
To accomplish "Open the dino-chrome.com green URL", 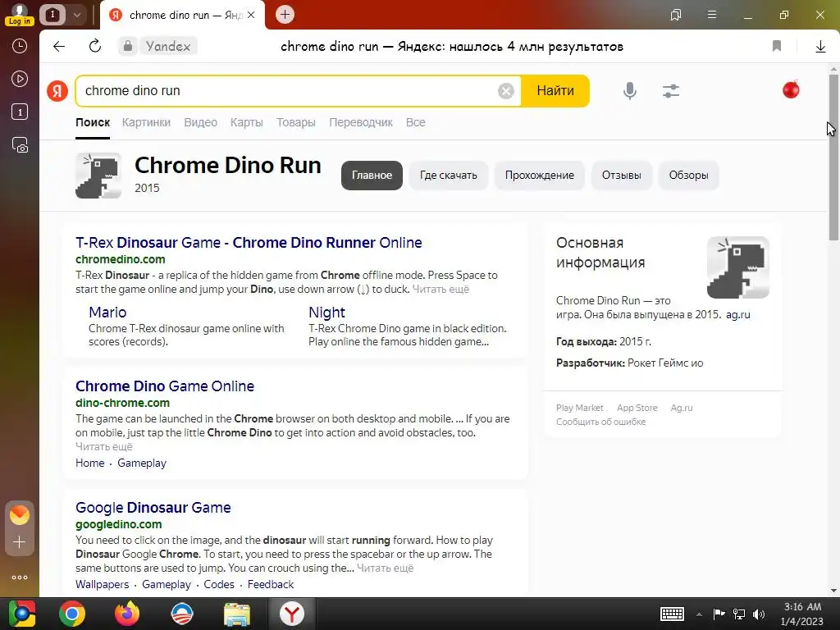I will [x=123, y=403].
